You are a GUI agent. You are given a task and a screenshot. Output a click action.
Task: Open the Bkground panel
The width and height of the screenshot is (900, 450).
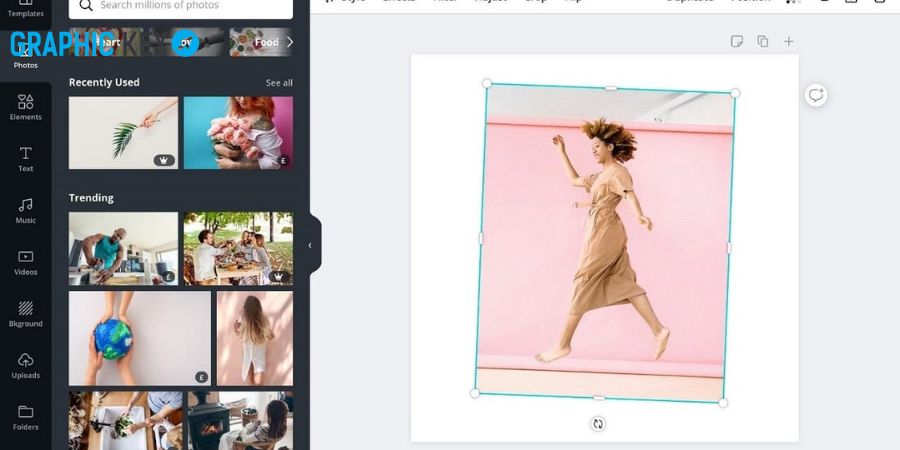26,314
